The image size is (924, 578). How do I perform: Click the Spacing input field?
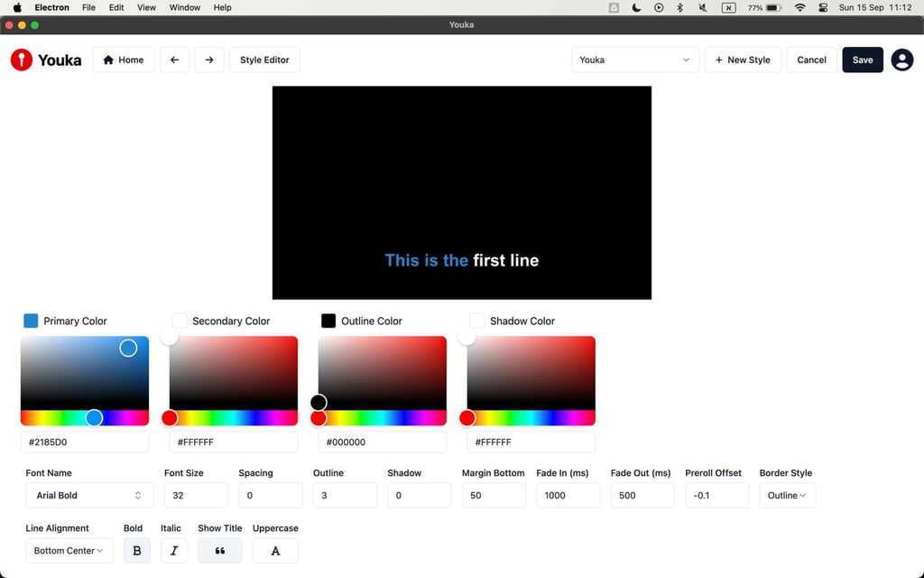[271, 496]
